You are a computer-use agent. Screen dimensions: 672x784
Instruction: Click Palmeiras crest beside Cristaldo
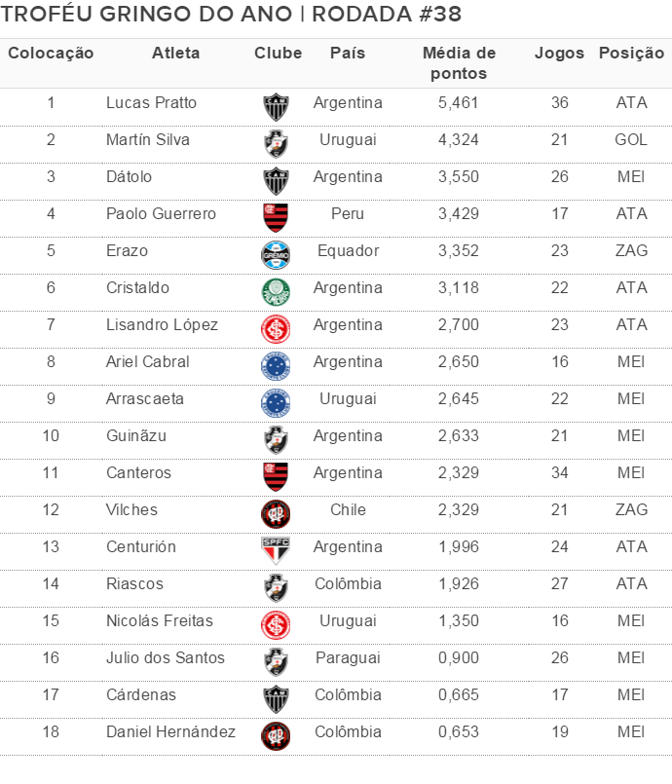pos(276,292)
